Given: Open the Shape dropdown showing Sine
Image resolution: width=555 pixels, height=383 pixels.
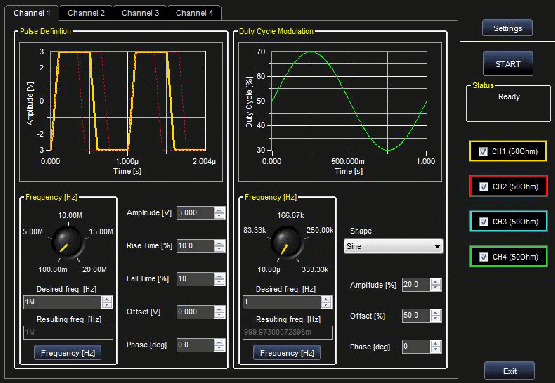Looking at the screenshot, I should point(393,246).
